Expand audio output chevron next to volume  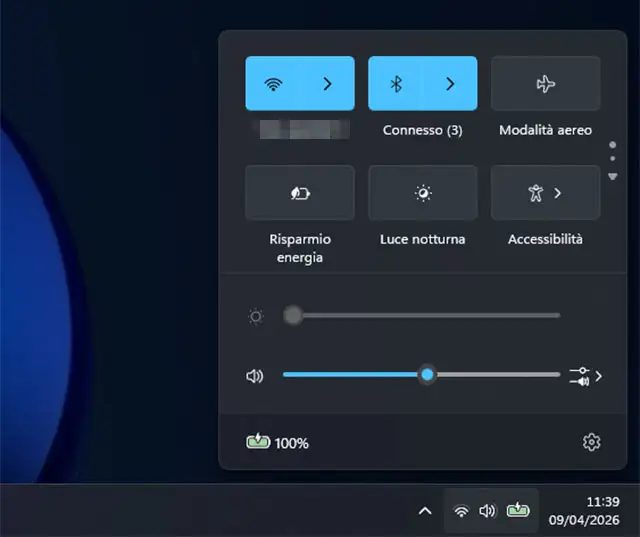[x=598, y=376]
